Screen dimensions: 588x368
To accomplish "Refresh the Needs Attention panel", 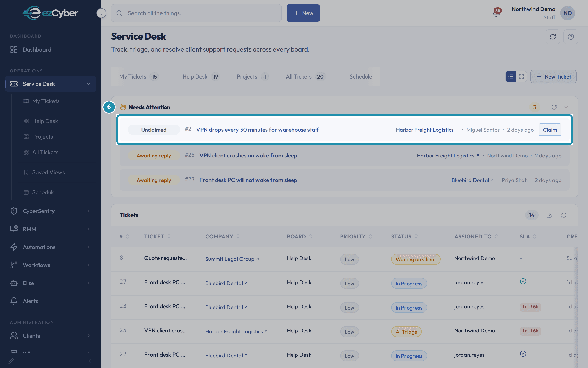I will 554,107.
